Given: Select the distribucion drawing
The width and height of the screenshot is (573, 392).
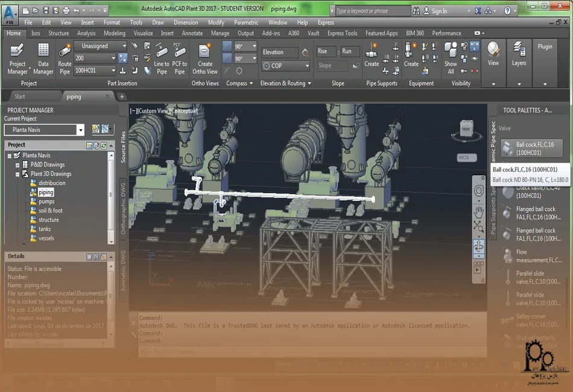Looking at the screenshot, I should (x=52, y=183).
